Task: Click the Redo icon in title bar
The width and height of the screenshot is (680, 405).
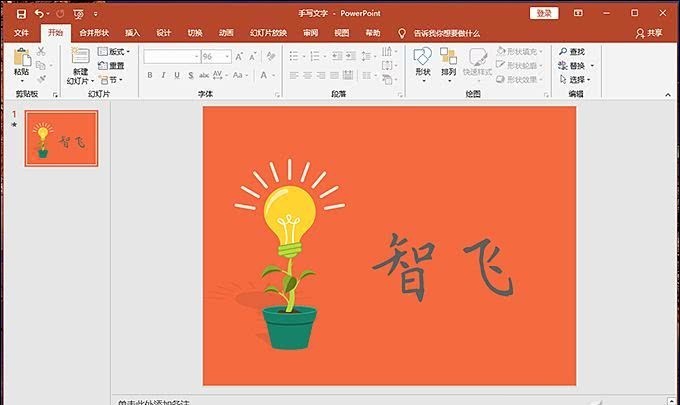Action: tap(60, 14)
